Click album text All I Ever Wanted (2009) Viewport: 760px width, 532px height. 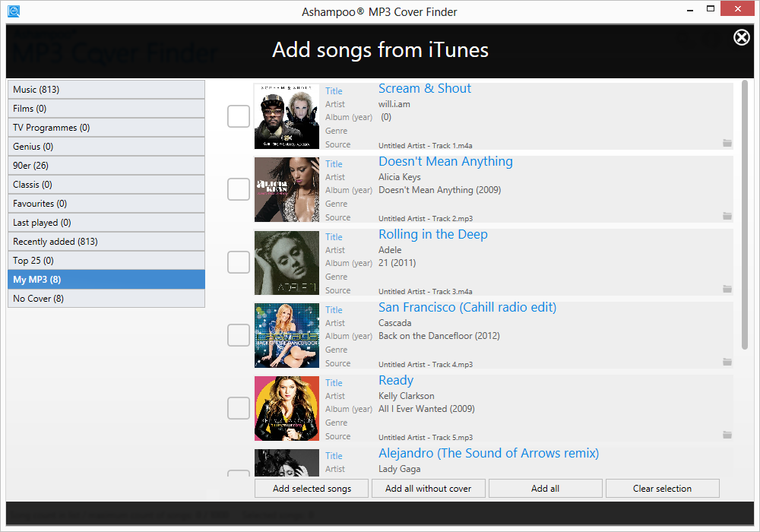pyautogui.click(x=426, y=409)
